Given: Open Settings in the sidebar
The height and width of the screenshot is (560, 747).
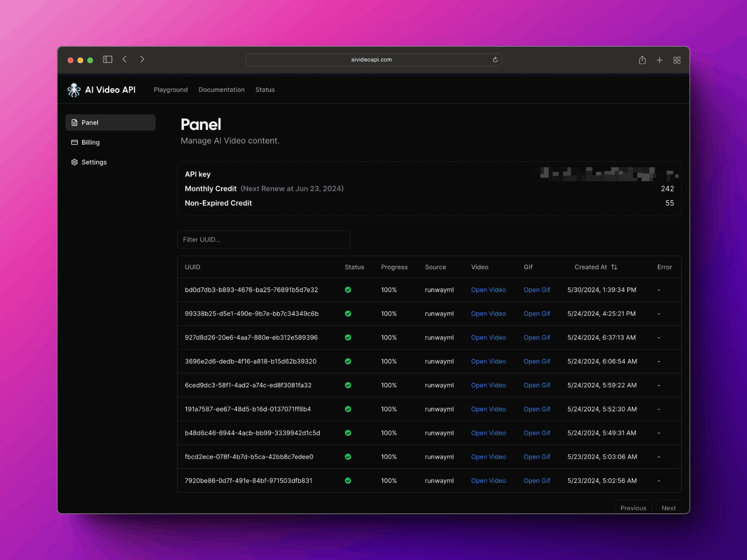Looking at the screenshot, I should click(x=94, y=162).
